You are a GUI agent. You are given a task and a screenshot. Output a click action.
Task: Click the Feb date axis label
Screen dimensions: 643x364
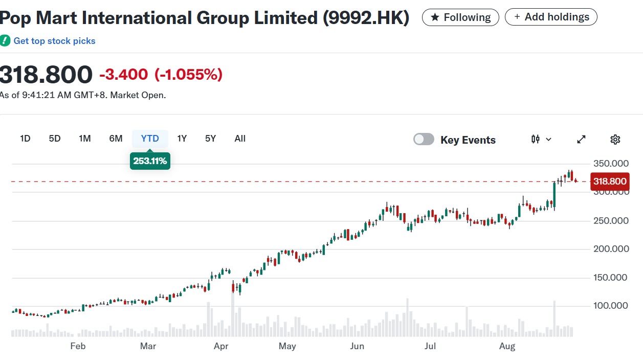pyautogui.click(x=78, y=346)
